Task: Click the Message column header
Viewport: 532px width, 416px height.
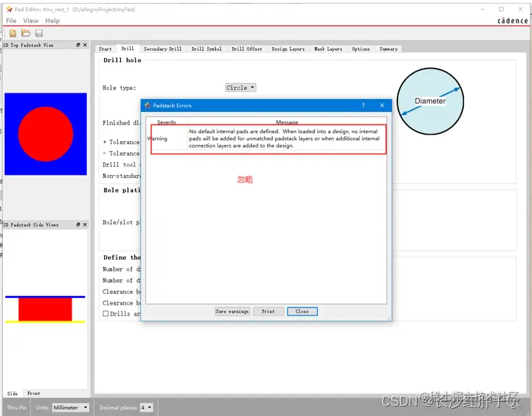Action: point(287,122)
